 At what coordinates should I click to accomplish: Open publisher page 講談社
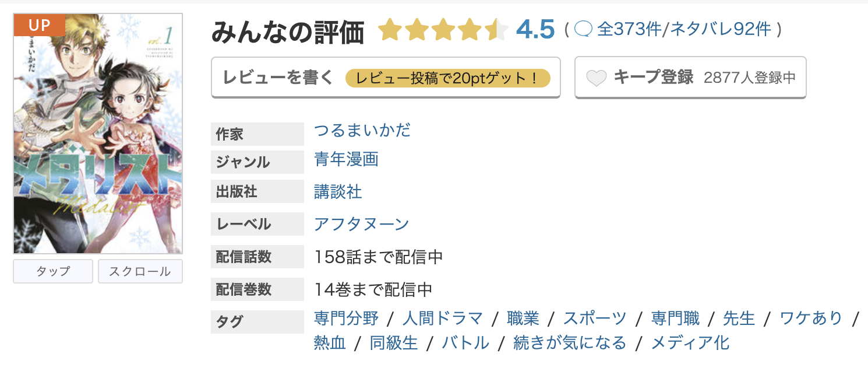coord(337,191)
